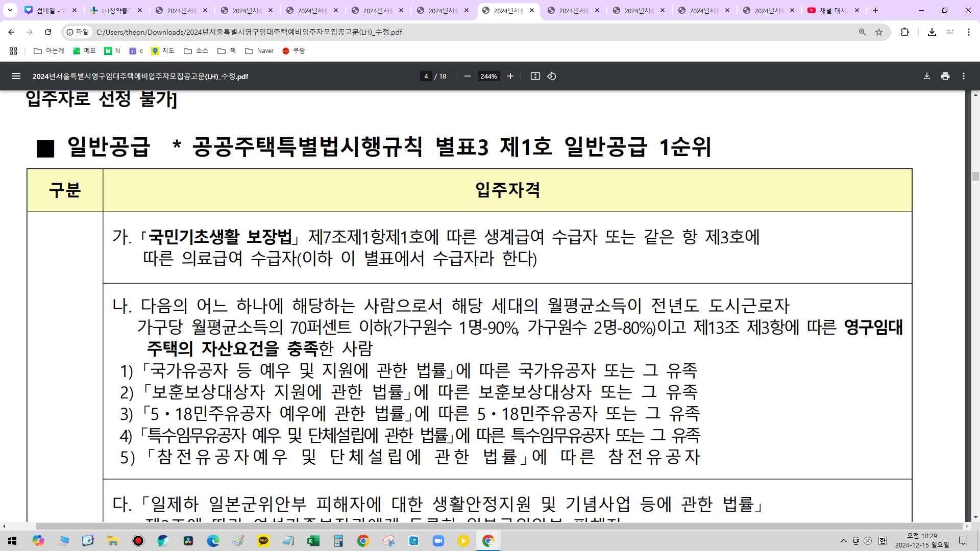Open Microsoft Edge from taskbar
This screenshot has height=551, width=980.
[x=213, y=541]
